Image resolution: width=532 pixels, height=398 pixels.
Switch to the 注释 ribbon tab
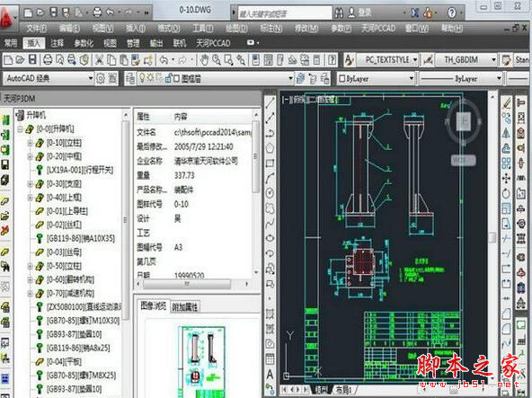coord(57,43)
